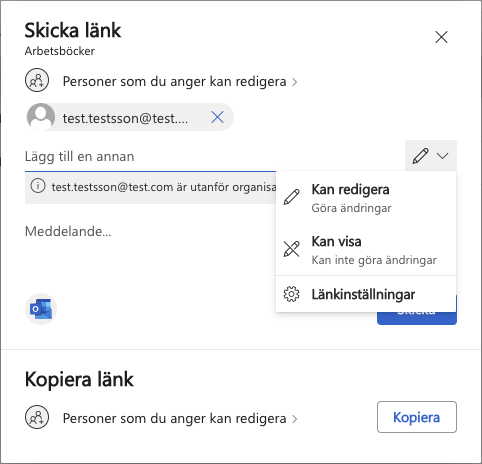Click the pencil permission icon

[x=420, y=156]
